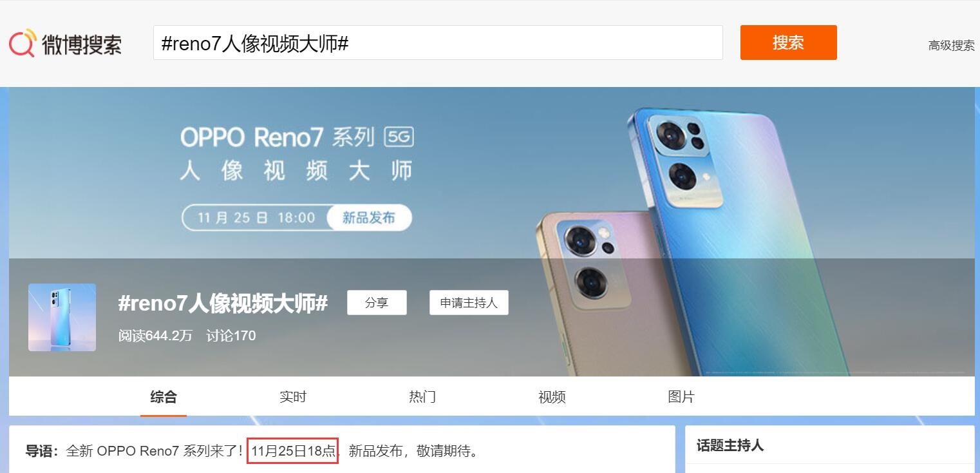
Task: Open 高级搜索 advanced search
Action: (951, 45)
